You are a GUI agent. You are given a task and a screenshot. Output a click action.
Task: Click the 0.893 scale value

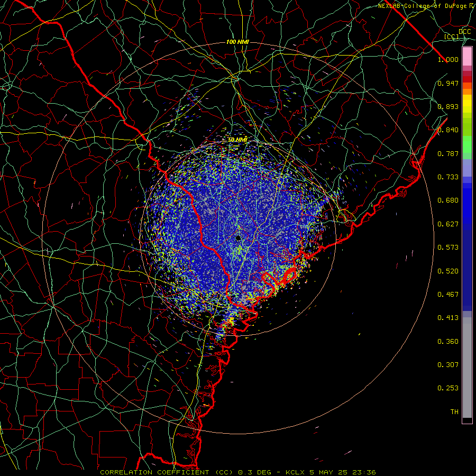click(x=448, y=106)
